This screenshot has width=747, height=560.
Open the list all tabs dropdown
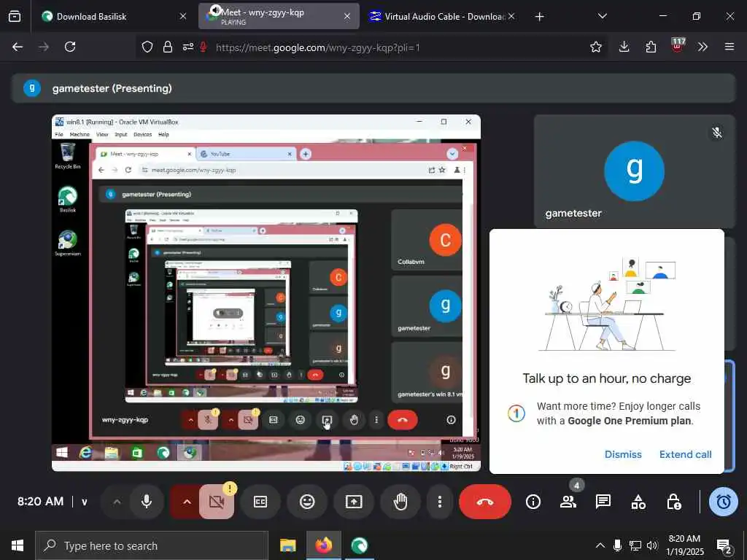pos(603,17)
